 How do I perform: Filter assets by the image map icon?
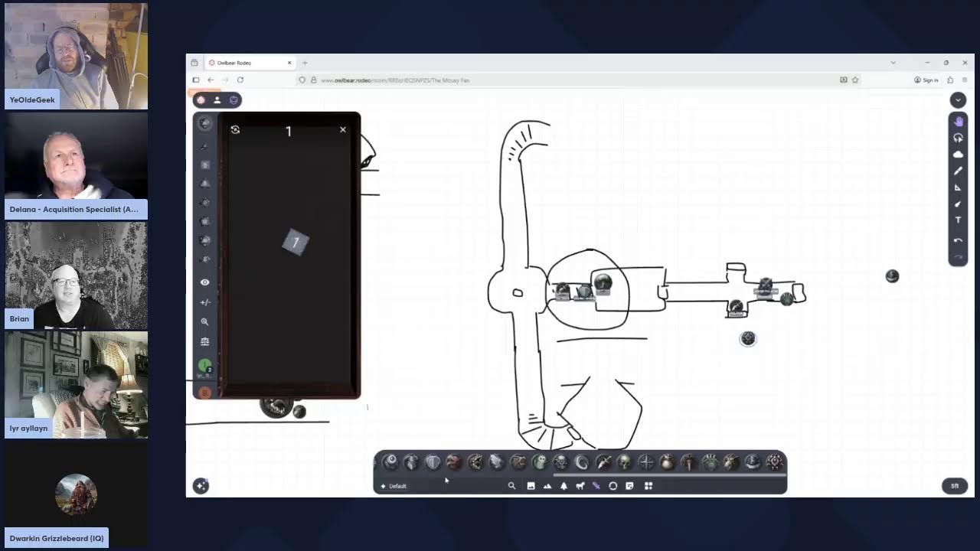pos(531,486)
